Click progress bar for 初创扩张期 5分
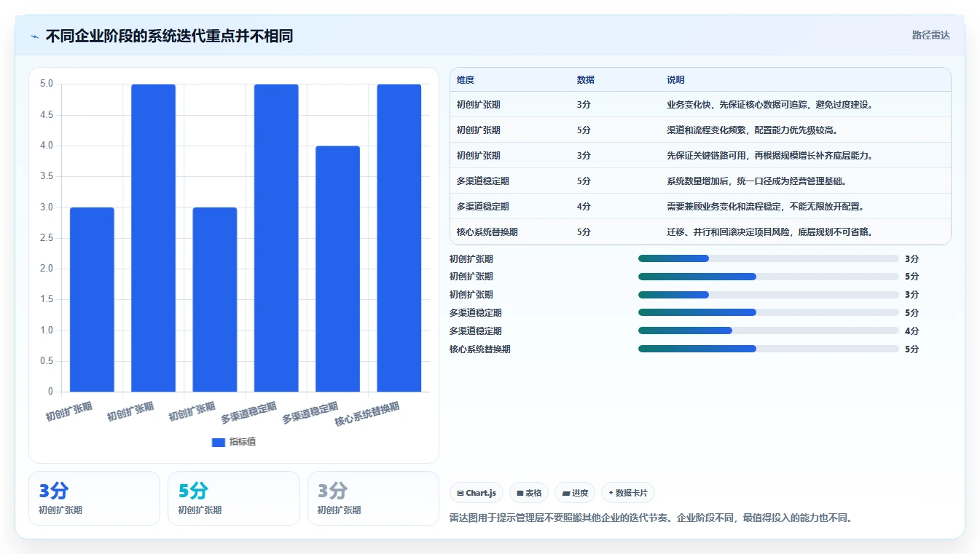Viewport: 980px width, 554px height. click(769, 277)
